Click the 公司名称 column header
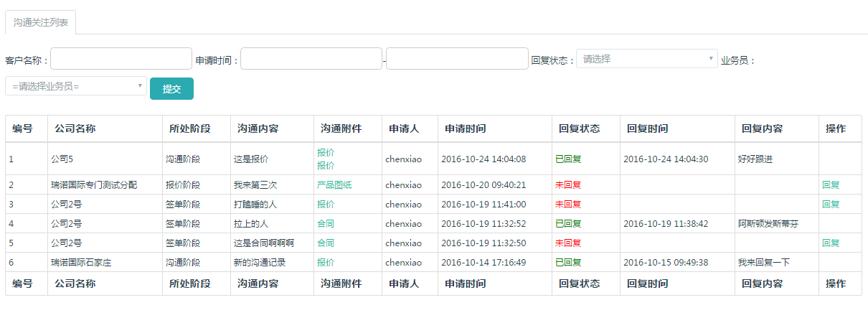 pos(75,129)
